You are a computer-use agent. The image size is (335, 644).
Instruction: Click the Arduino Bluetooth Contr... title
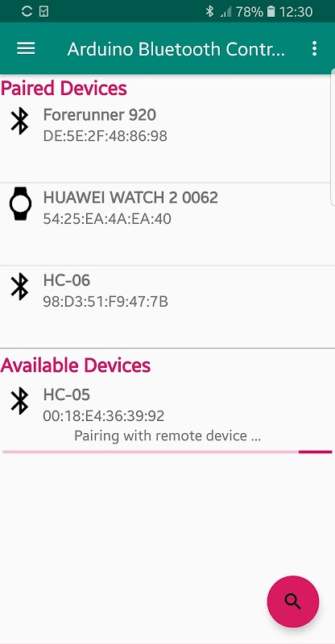(x=176, y=49)
